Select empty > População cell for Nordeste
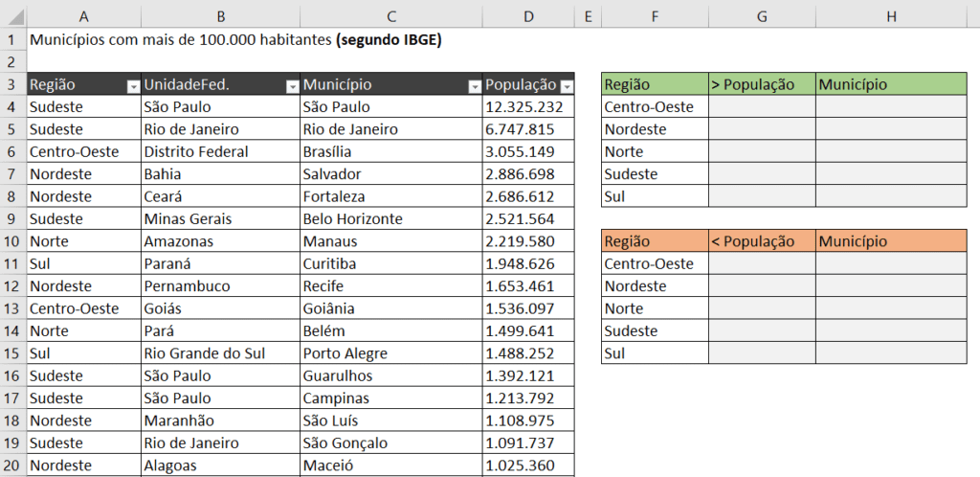The height and width of the screenshot is (477, 980). coord(762,129)
